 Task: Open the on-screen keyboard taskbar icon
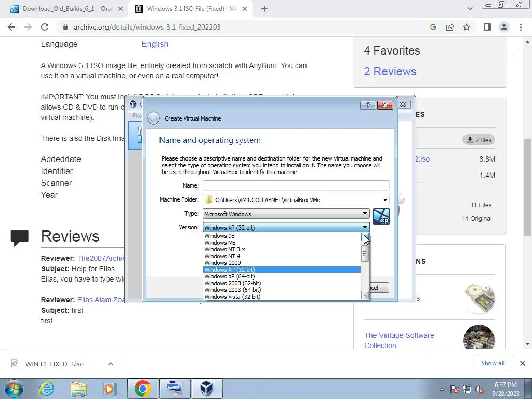tap(175, 389)
